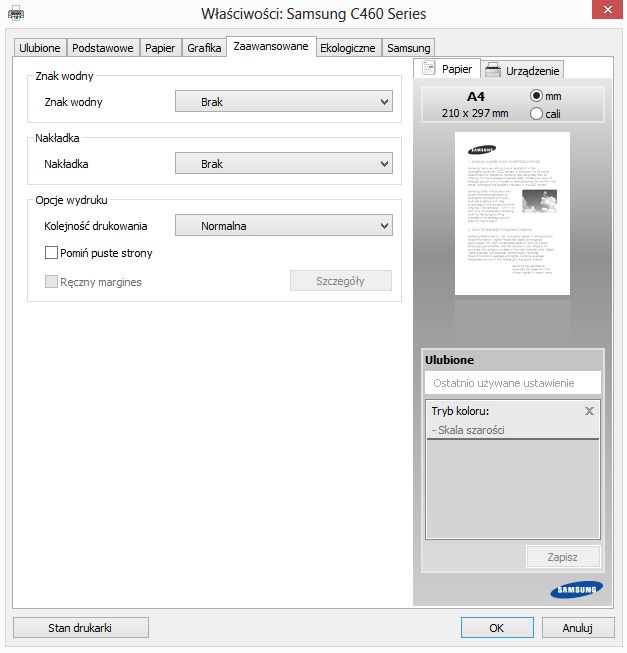Screen dimensions: 627x653
Task: Click the Urządzenie printer icon tab
Action: tap(493, 70)
